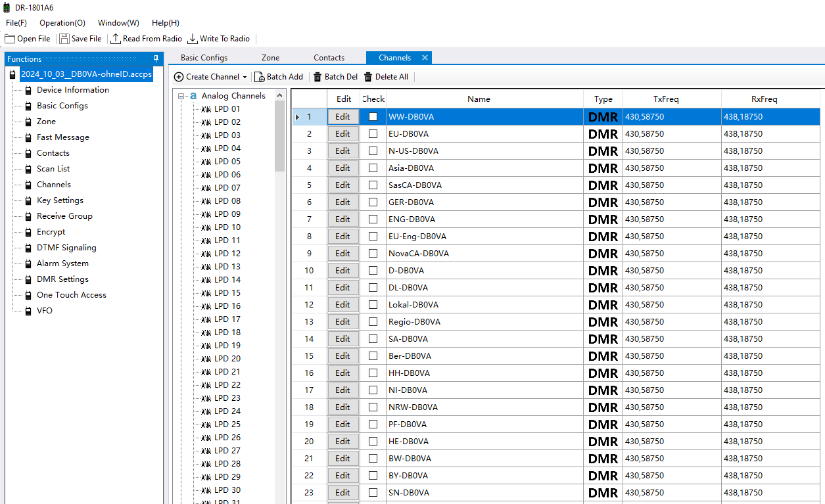Screen dimensions: 825x504
Task: Click radio icon beside Channels tree item
Action: (x=28, y=185)
